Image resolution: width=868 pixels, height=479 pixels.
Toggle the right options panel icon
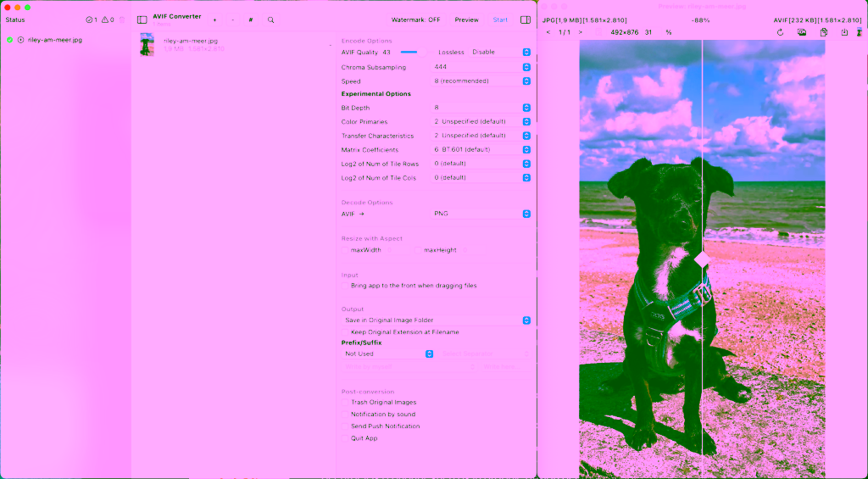pos(526,20)
